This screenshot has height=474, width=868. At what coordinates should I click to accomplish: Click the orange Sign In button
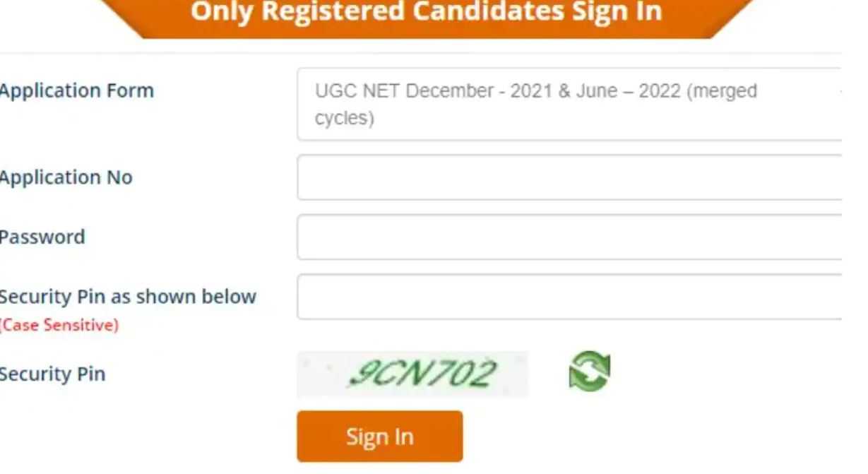[x=380, y=437]
